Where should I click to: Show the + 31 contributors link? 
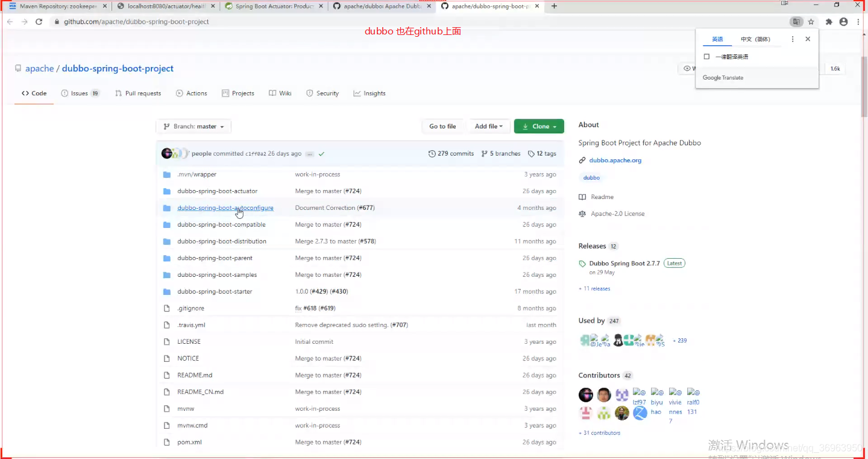(599, 433)
